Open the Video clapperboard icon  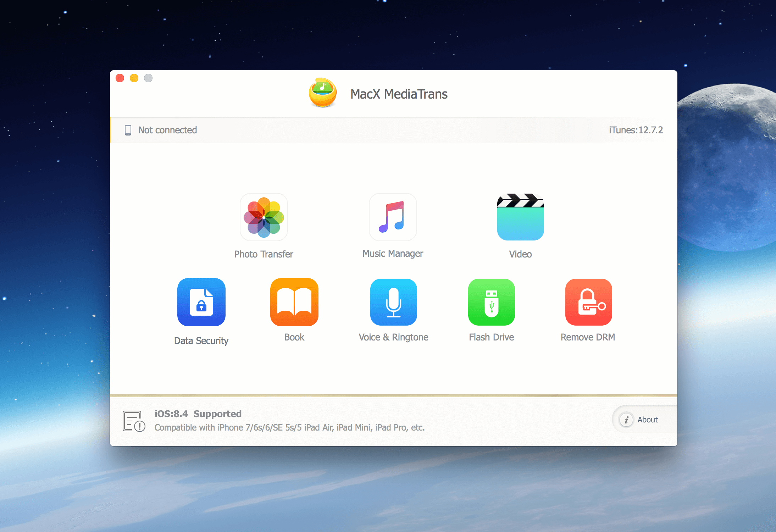[x=520, y=217]
